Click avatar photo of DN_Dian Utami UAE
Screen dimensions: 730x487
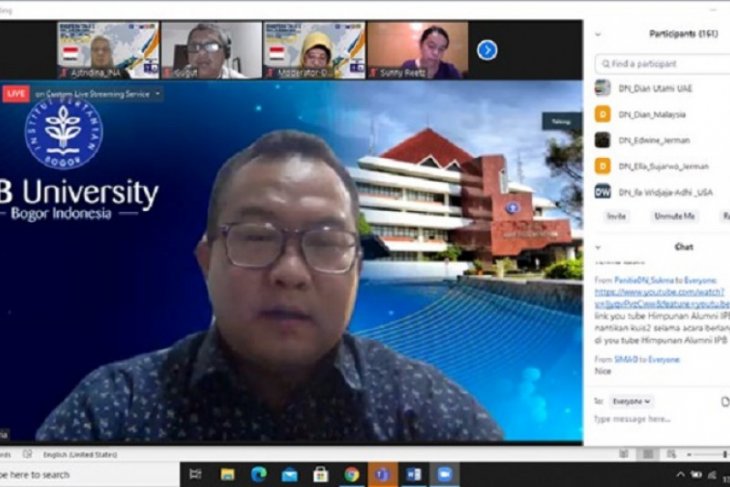[x=602, y=88]
